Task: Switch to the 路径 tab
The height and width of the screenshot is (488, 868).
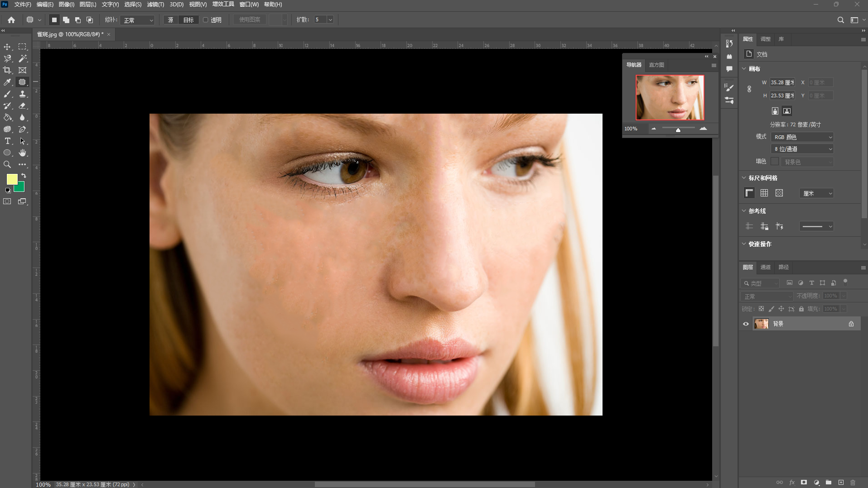Action: tap(783, 267)
